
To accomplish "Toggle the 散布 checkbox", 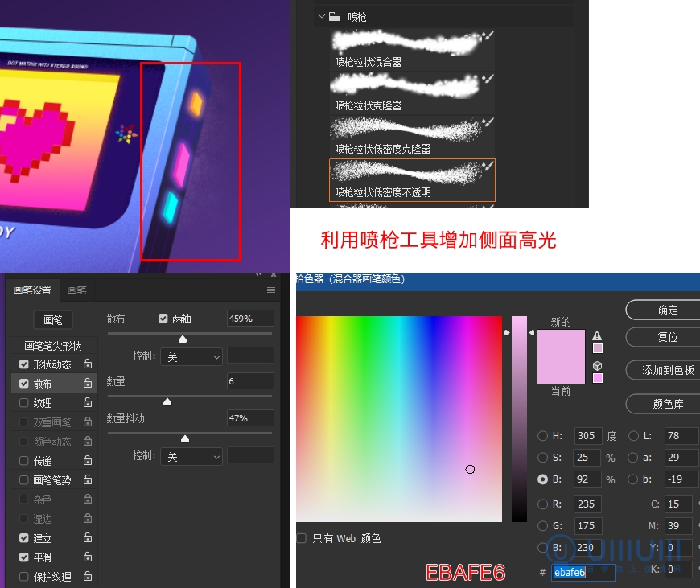I will pos(24,384).
